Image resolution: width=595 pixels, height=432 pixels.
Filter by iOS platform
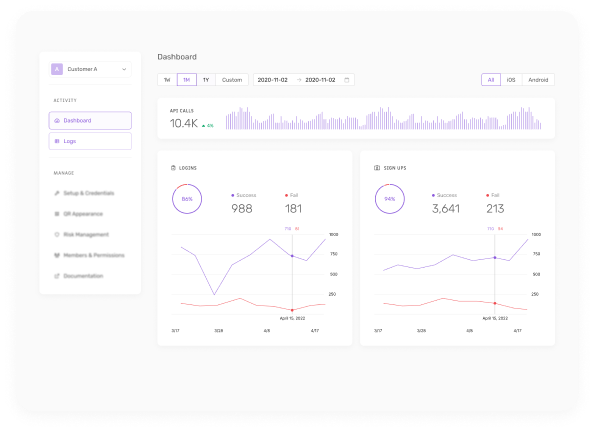[511, 80]
